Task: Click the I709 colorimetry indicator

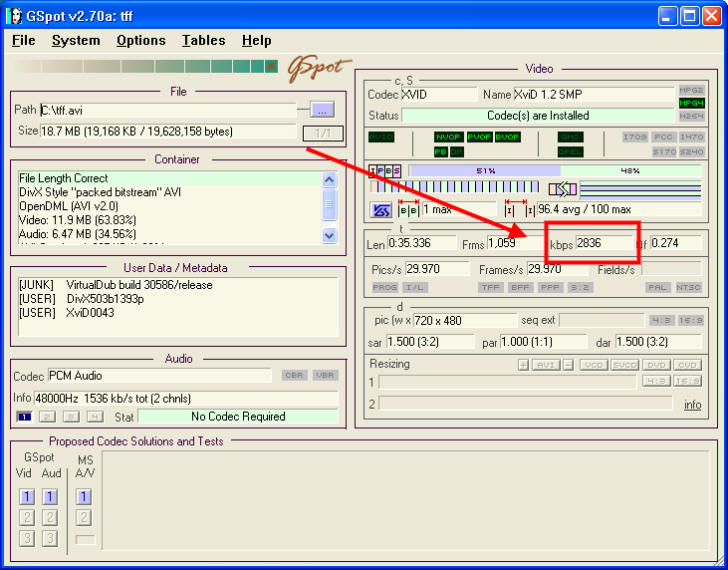Action: point(635,138)
